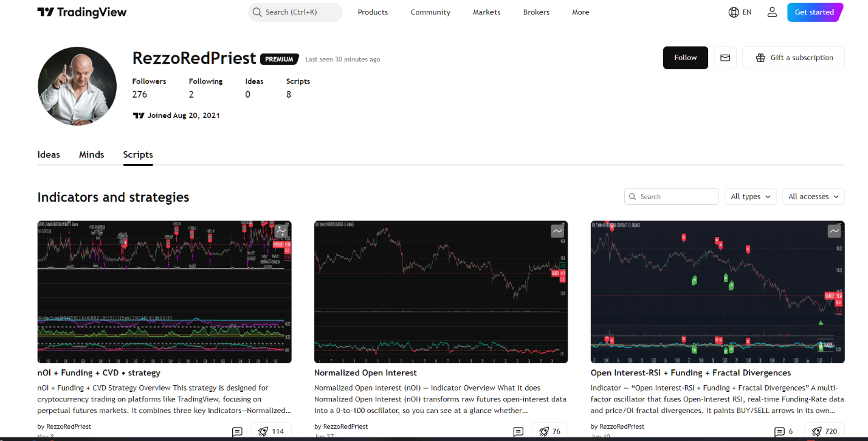Expand the All types filter dropdown
Viewport: 868px width, 441px height.
(750, 197)
